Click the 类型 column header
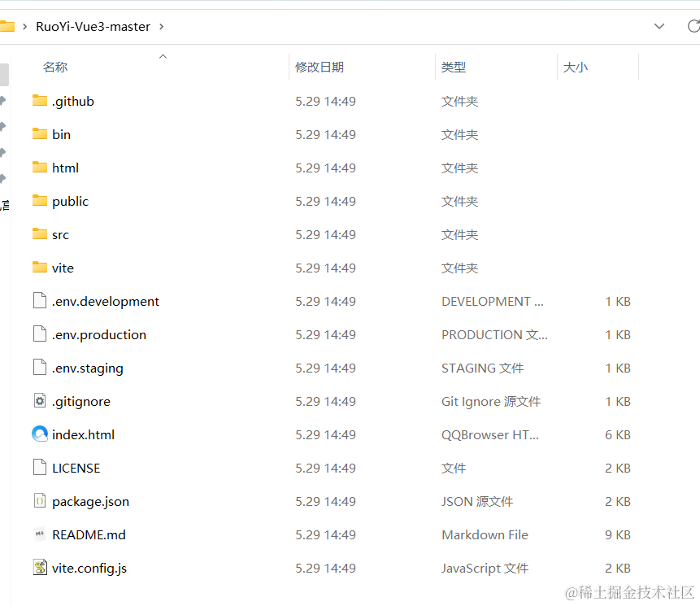 tap(454, 68)
